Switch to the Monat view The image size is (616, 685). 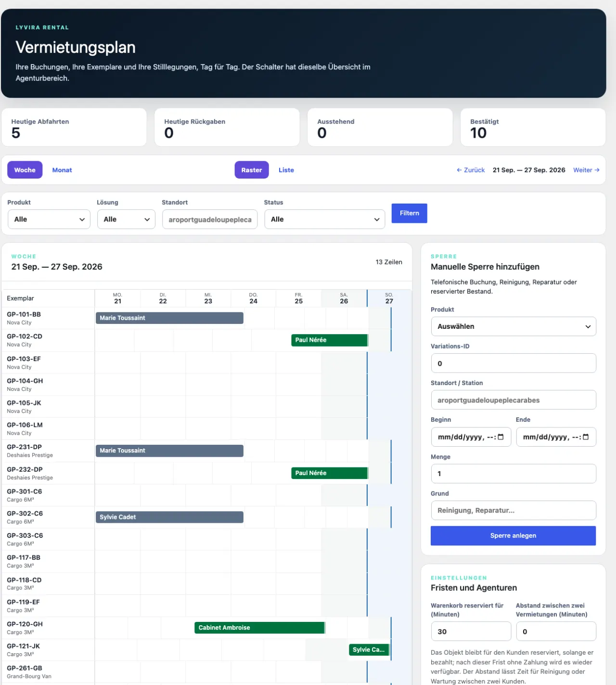coord(62,170)
